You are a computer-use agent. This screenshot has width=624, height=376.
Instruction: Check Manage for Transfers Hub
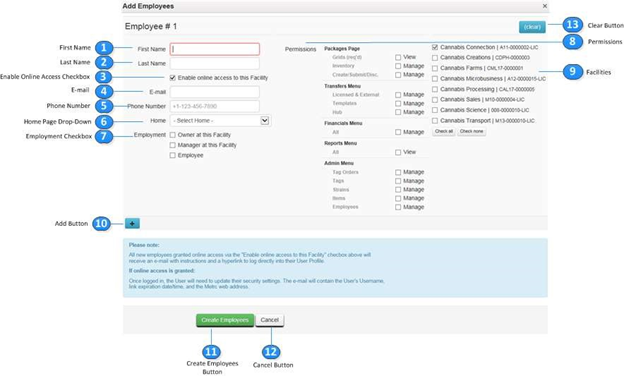coord(398,112)
